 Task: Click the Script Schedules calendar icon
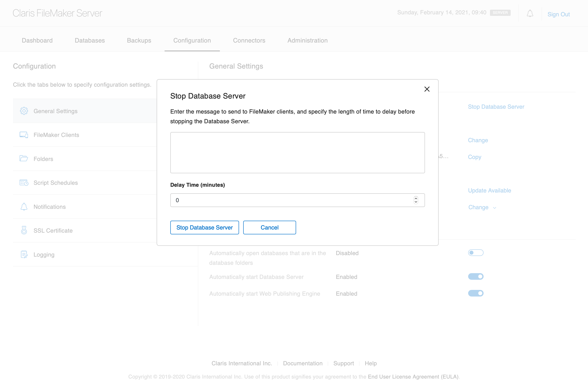click(x=24, y=183)
